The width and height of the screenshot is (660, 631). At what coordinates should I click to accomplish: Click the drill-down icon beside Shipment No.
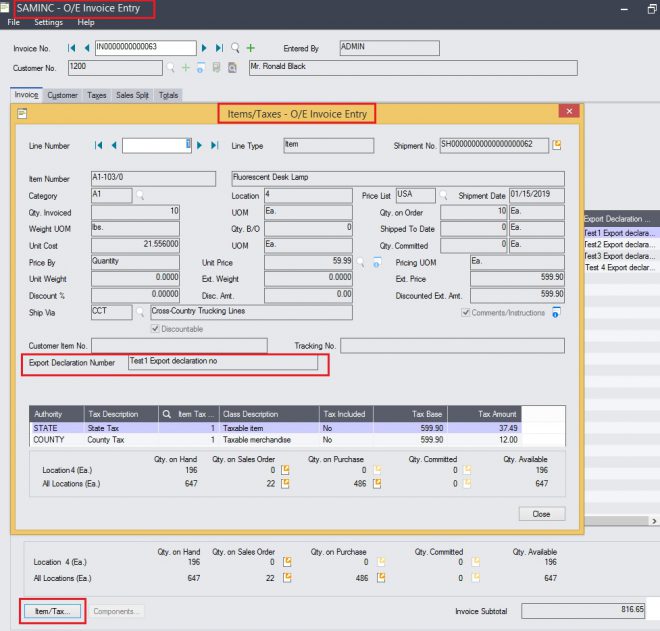[557, 145]
